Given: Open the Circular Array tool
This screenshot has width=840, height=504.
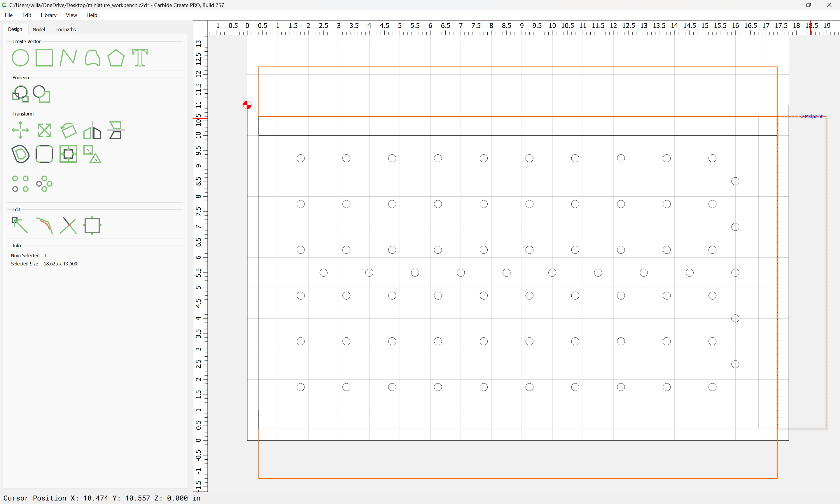Looking at the screenshot, I should click(44, 184).
